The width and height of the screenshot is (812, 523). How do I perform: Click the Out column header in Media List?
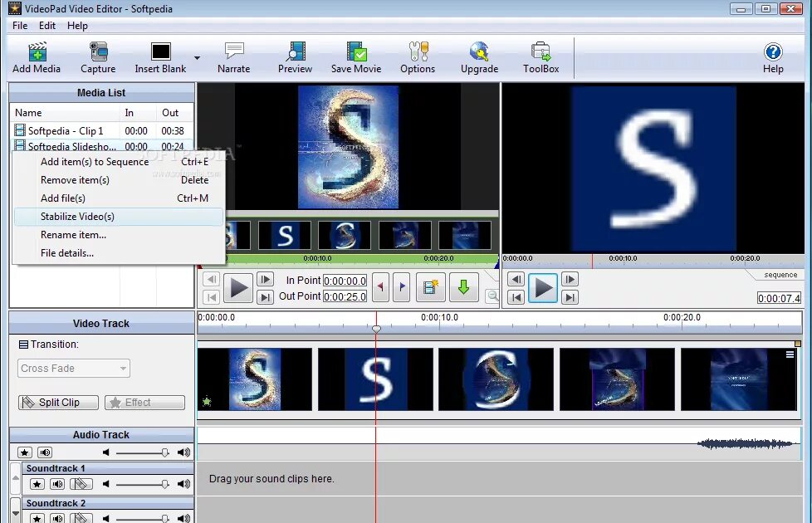[x=174, y=112]
